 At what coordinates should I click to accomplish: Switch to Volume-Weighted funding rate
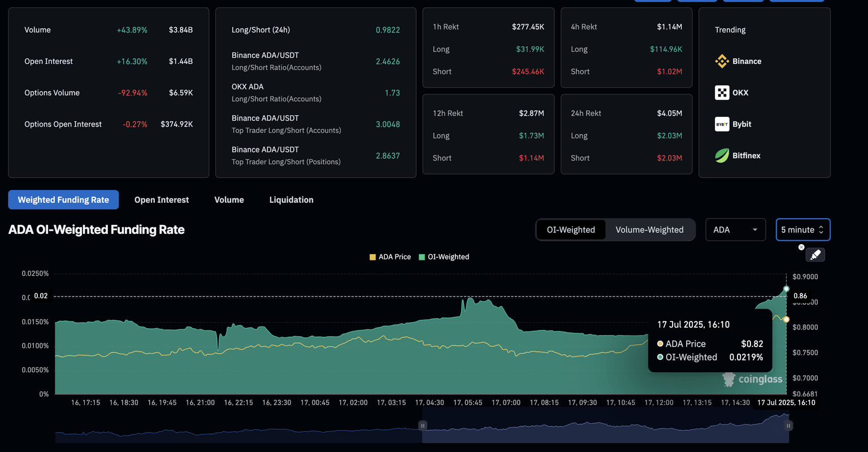tap(649, 230)
